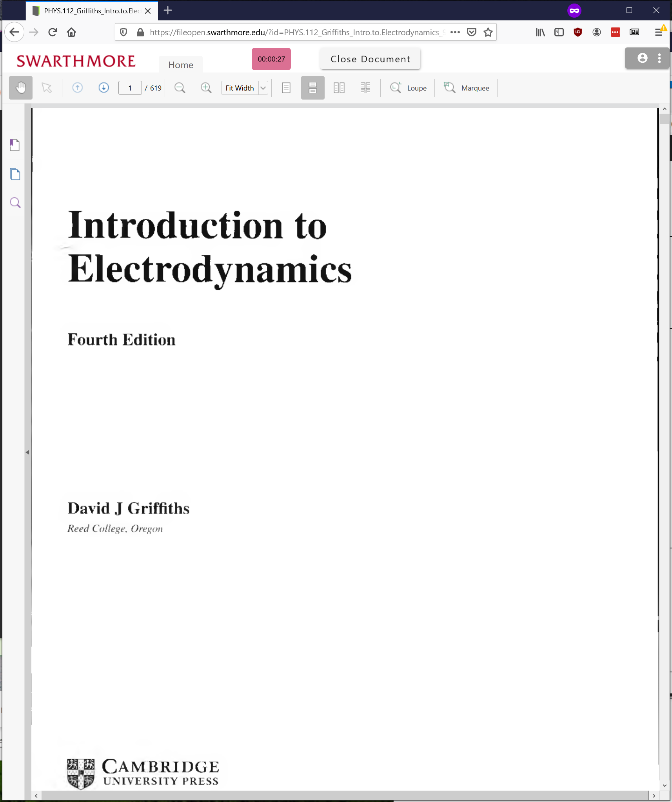Click the horizontal scrollbar thumb

tap(345, 795)
